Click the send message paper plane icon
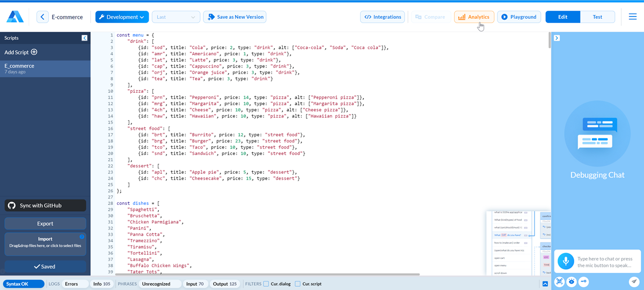 click(x=634, y=281)
